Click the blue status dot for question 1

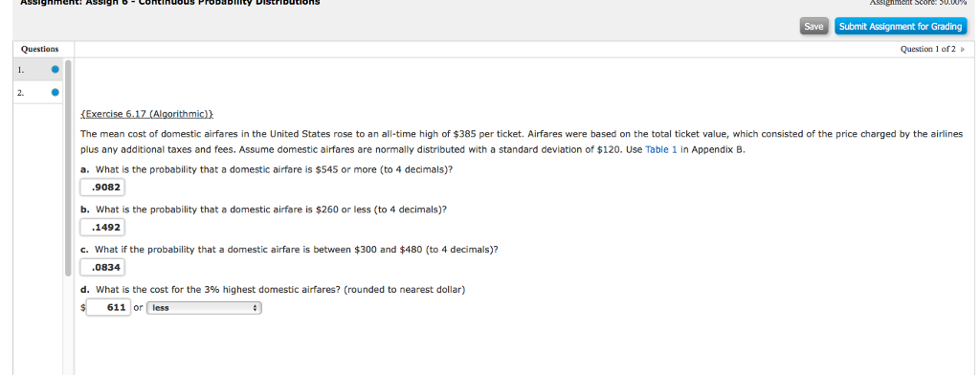pos(55,70)
